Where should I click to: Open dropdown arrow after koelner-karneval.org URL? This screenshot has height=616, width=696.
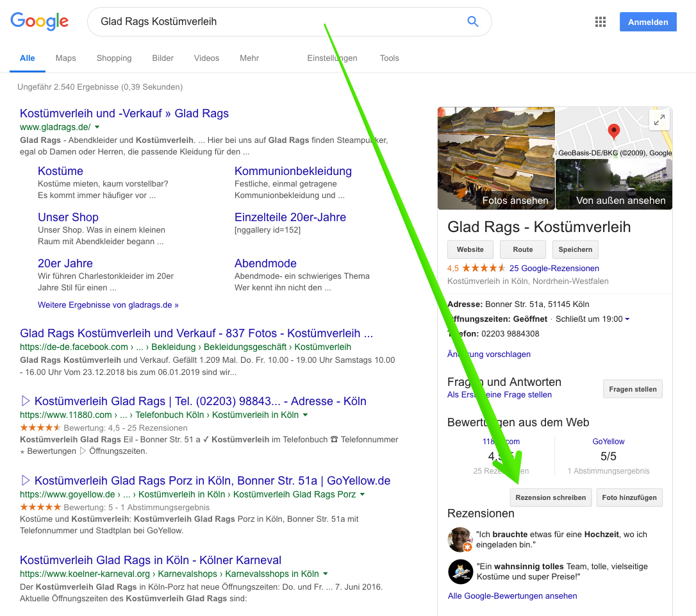click(x=326, y=574)
